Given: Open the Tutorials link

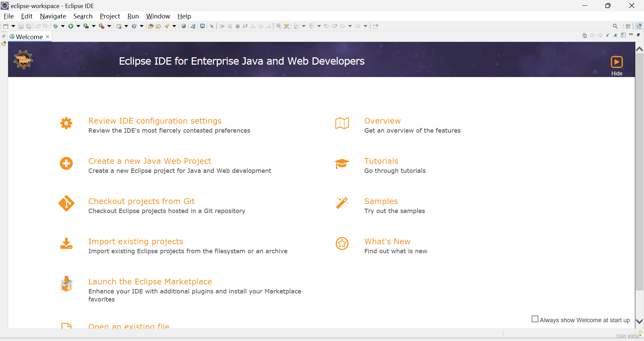Looking at the screenshot, I should 381,161.
